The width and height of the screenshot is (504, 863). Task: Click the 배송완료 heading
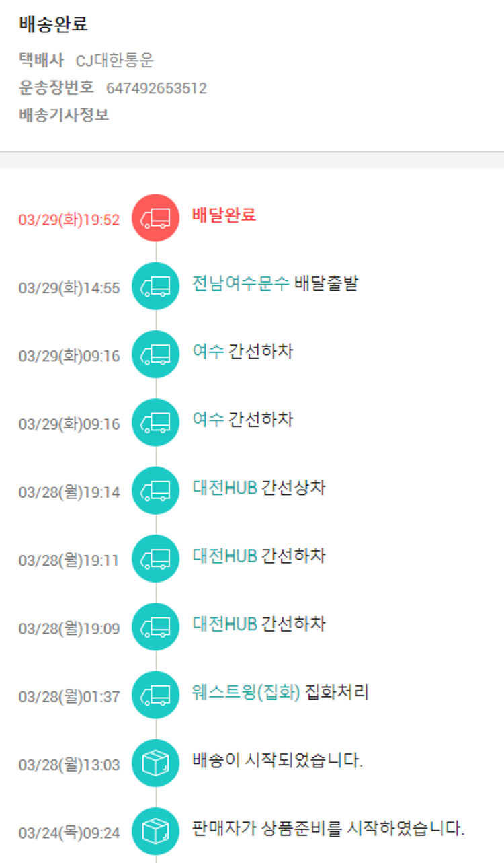click(54, 25)
